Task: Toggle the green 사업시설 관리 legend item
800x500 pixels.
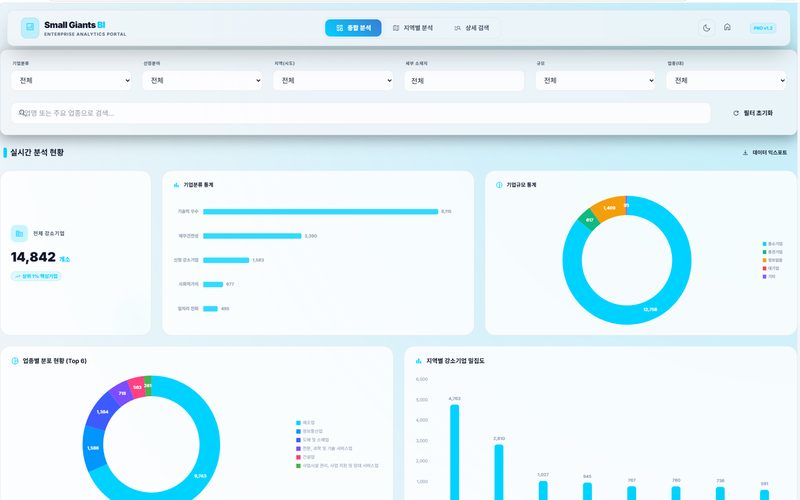Action: [x=337, y=466]
